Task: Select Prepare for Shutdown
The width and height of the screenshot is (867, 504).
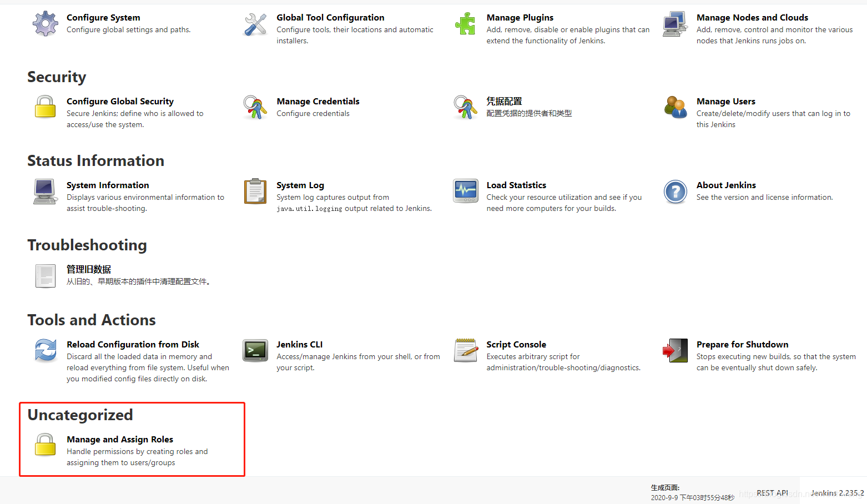Action: point(742,345)
